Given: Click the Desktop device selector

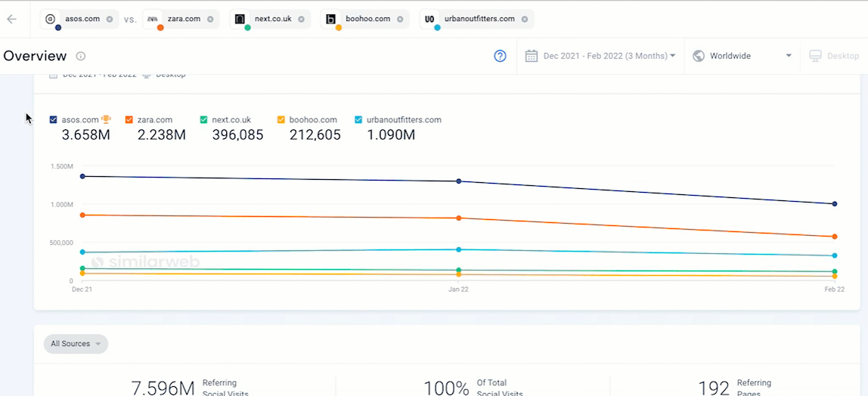Looking at the screenshot, I should click(834, 56).
